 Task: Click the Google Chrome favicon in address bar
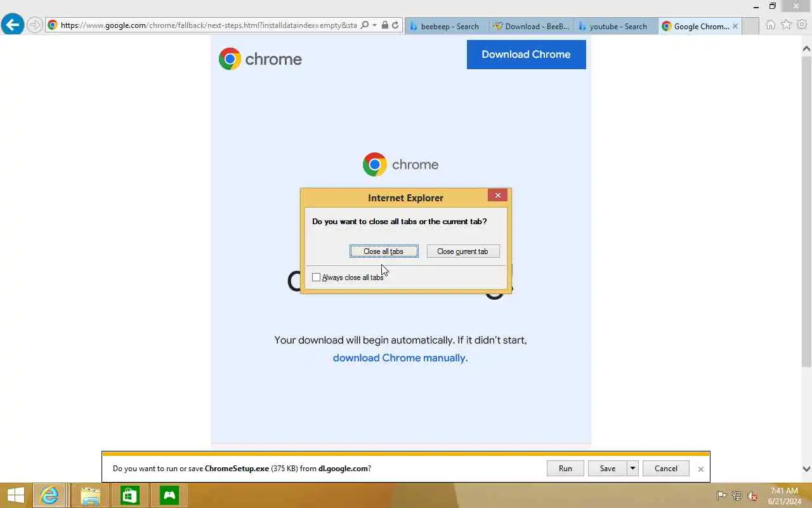[53, 25]
